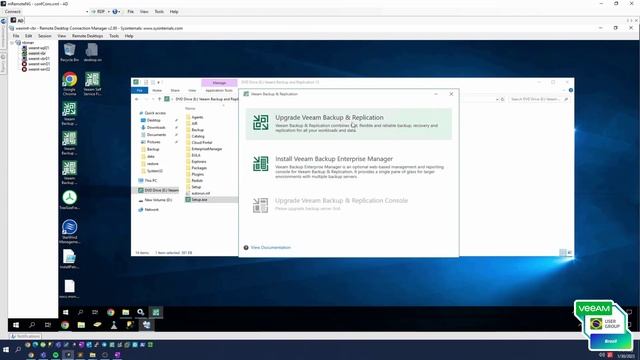Expand the RDP protocol dropdown
This screenshot has height=360, width=640.
click(x=109, y=12)
